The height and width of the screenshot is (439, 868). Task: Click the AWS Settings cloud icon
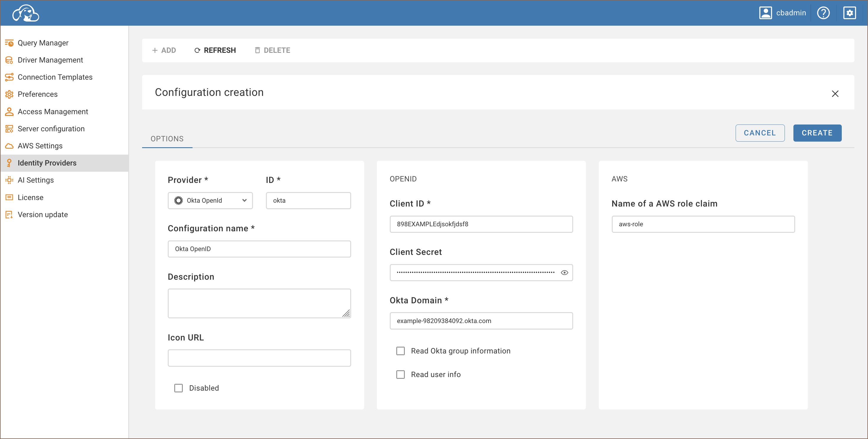[x=9, y=146]
